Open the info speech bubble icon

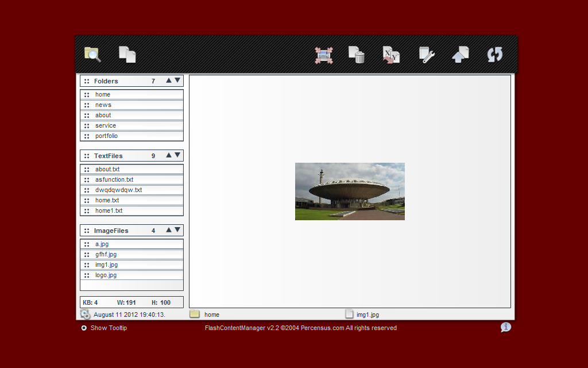[505, 327]
